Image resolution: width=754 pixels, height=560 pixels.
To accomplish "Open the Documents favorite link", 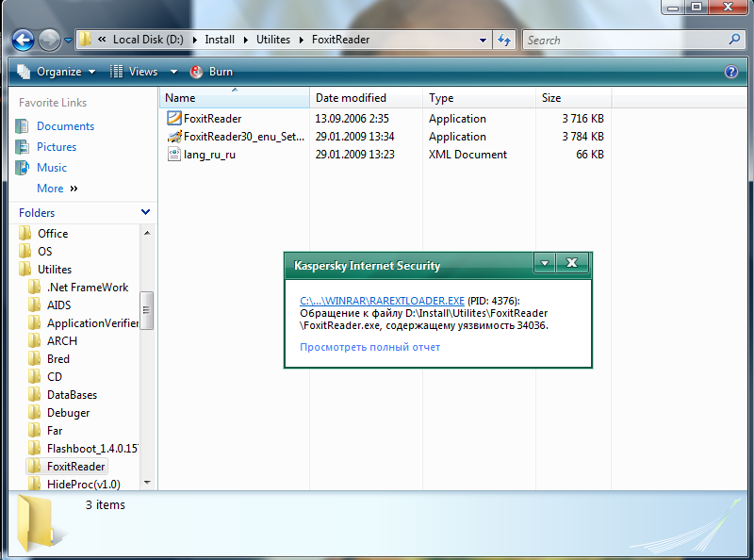I will [65, 126].
